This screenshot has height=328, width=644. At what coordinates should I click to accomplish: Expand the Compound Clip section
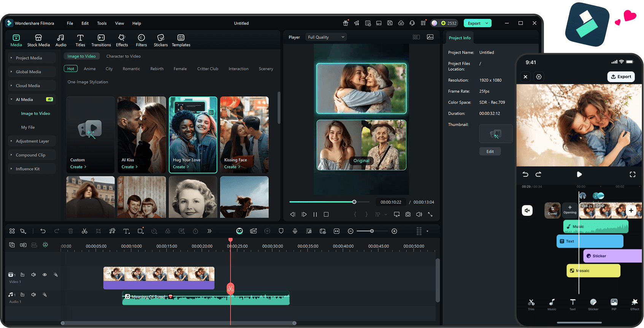[30, 155]
